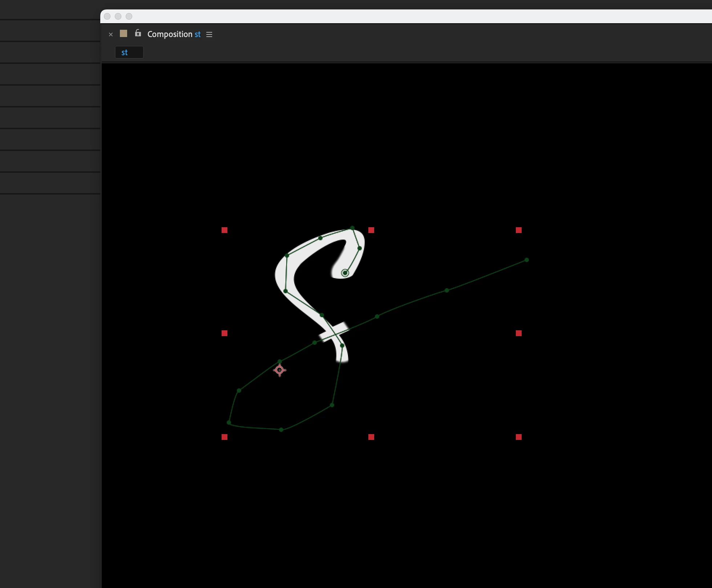Click the st composition breadcrumb button
The image size is (712, 588).
[x=129, y=52]
